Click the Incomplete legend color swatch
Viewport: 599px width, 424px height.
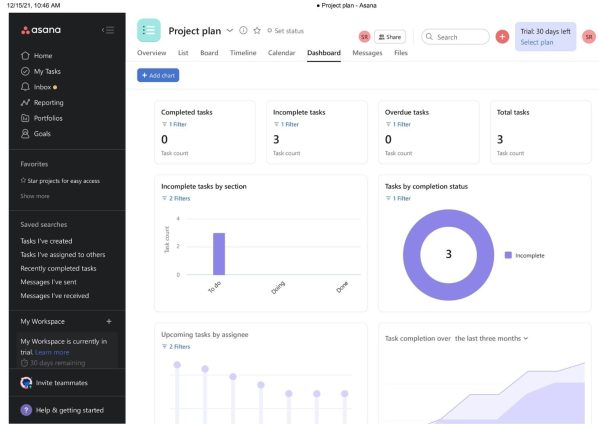coord(508,255)
